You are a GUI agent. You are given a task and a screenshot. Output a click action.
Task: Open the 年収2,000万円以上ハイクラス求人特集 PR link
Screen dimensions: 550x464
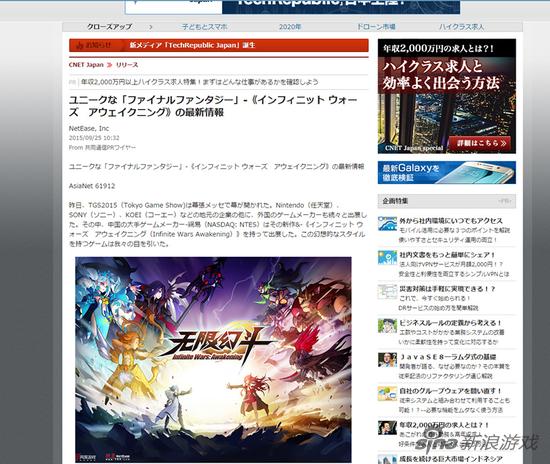click(200, 82)
